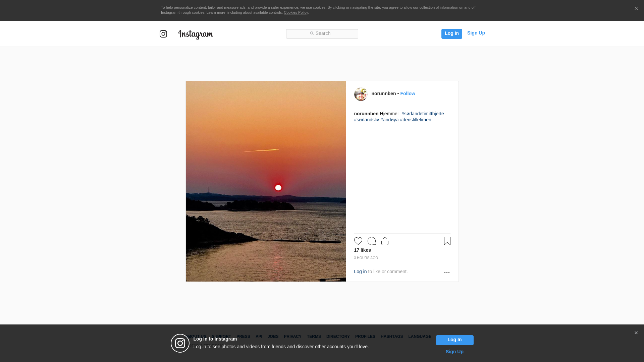This screenshot has height=362, width=644.
Task: Follow the norunnben account
Action: pyautogui.click(x=408, y=94)
